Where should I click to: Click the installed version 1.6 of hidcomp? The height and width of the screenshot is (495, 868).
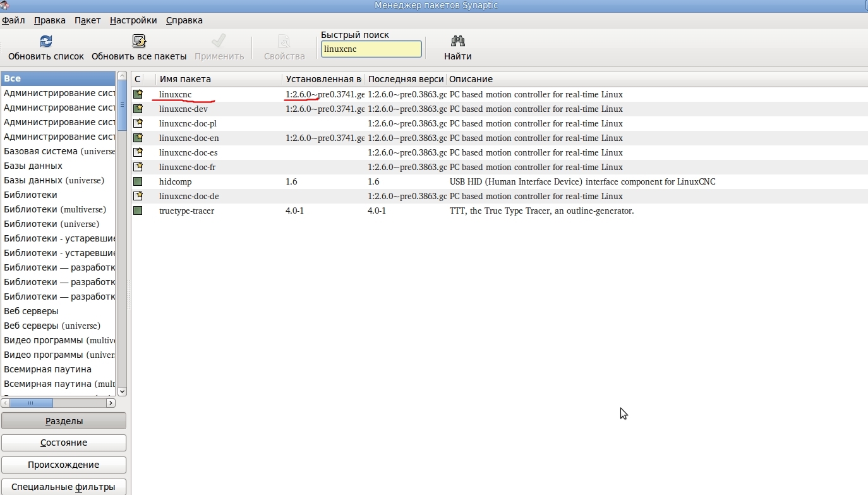click(x=291, y=181)
